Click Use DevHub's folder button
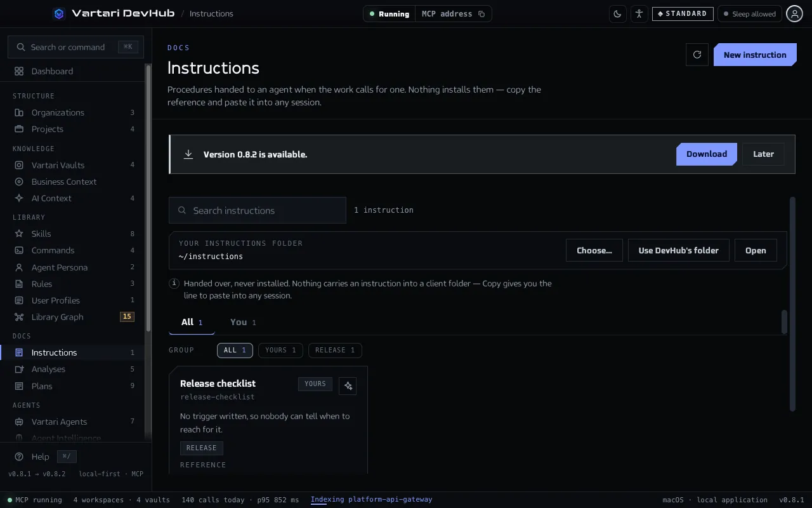The image size is (812, 508). [x=679, y=250]
